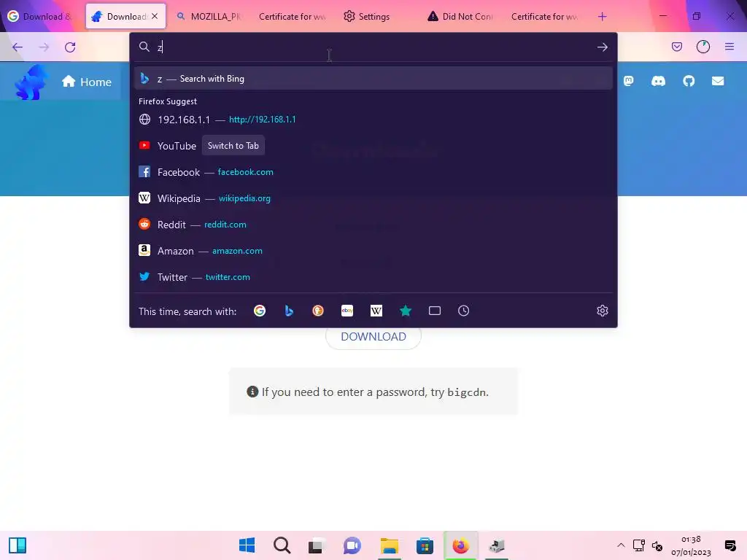Image resolution: width=747 pixels, height=560 pixels.
Task: Switch to the Did Not Connect tab
Action: (x=461, y=17)
